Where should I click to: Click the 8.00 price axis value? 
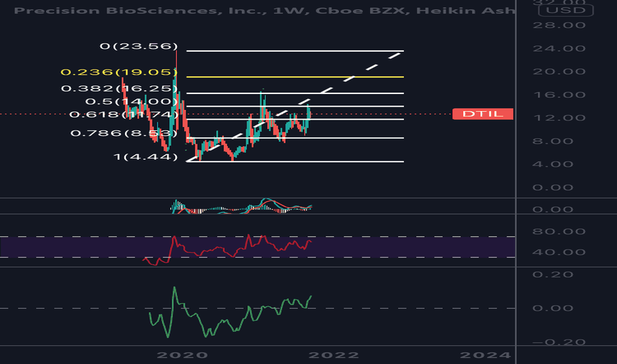[553, 141]
